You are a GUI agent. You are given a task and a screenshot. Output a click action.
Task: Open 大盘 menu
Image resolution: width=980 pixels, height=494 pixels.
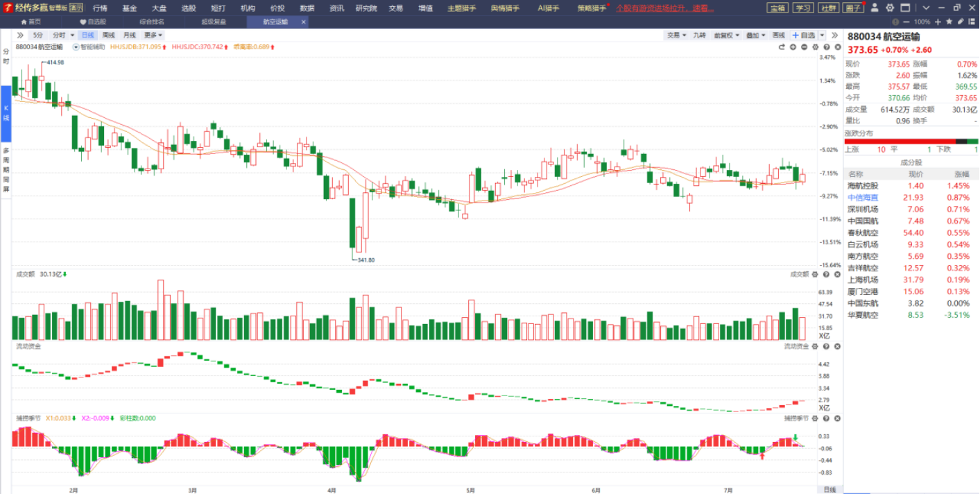pos(159,8)
